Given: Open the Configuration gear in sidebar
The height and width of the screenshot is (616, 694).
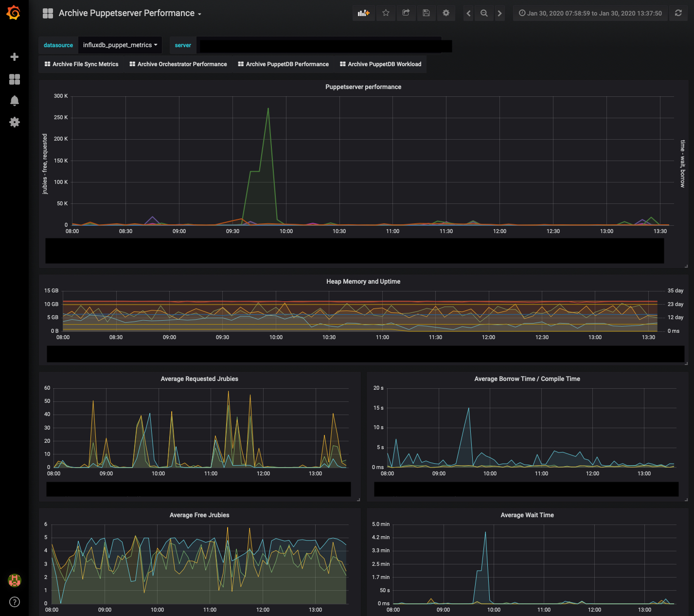Looking at the screenshot, I should point(15,122).
